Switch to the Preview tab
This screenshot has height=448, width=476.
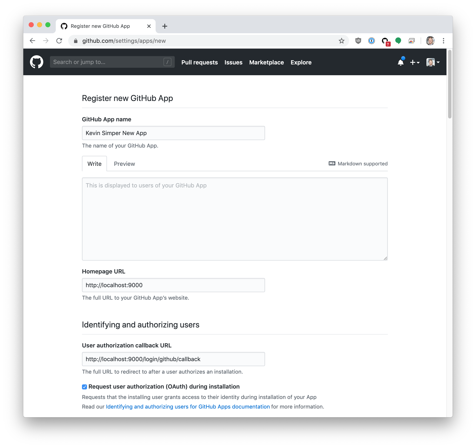point(124,164)
